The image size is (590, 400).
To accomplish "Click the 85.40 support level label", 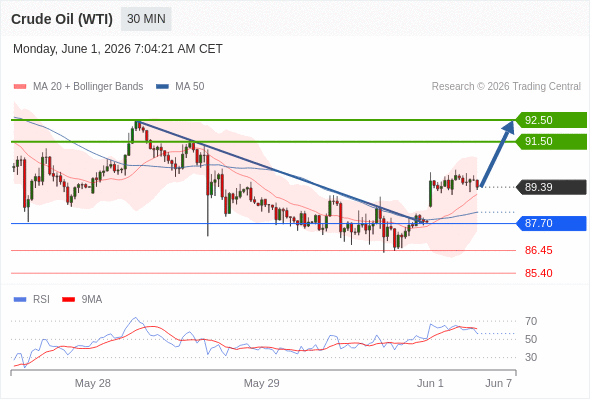I will pyautogui.click(x=538, y=273).
